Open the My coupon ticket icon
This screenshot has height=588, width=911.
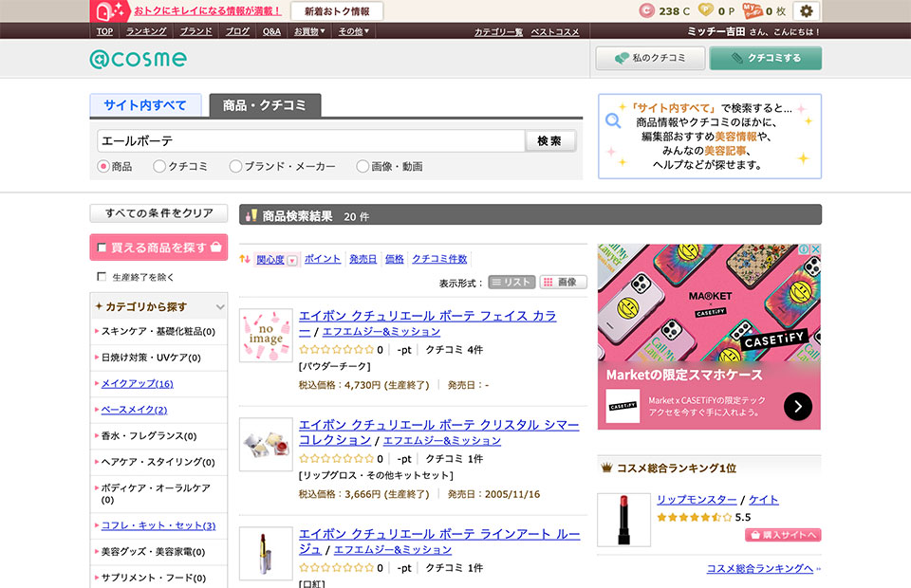pyautogui.click(x=753, y=10)
